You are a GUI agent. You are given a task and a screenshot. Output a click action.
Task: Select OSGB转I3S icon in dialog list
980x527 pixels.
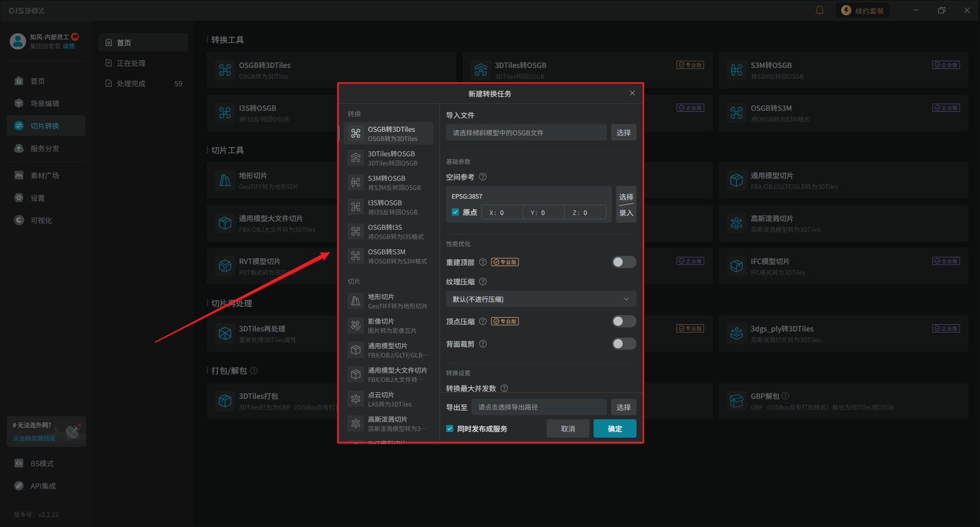pos(356,231)
